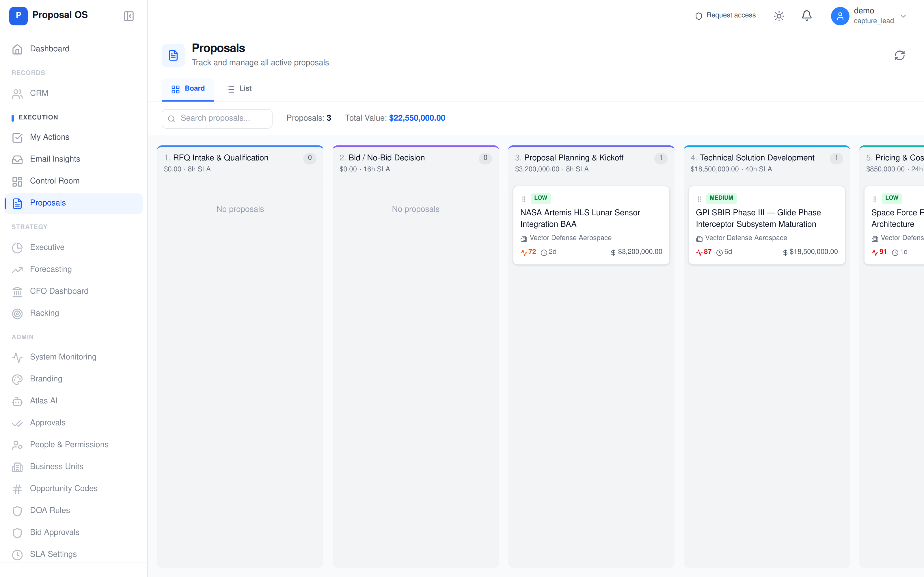Open the demo account dropdown chevron
Image resolution: width=924 pixels, height=577 pixels.
click(x=903, y=16)
